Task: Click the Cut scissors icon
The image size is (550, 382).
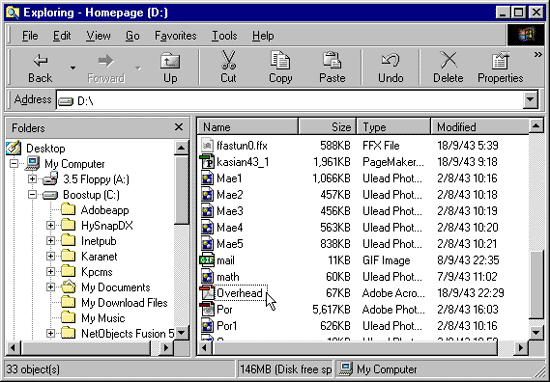Action: pyautogui.click(x=228, y=60)
